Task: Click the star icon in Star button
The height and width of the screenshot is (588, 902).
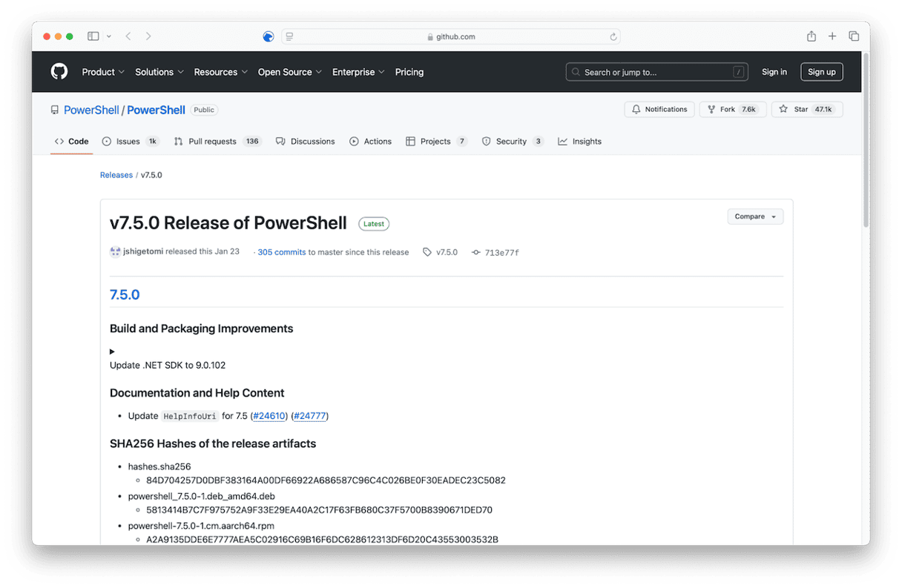Action: tap(783, 109)
